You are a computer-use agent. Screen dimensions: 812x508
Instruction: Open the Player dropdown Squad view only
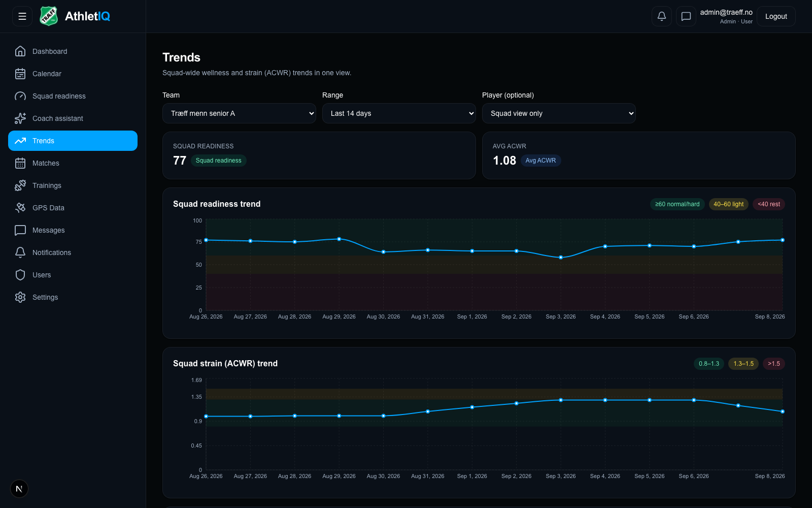(559, 113)
